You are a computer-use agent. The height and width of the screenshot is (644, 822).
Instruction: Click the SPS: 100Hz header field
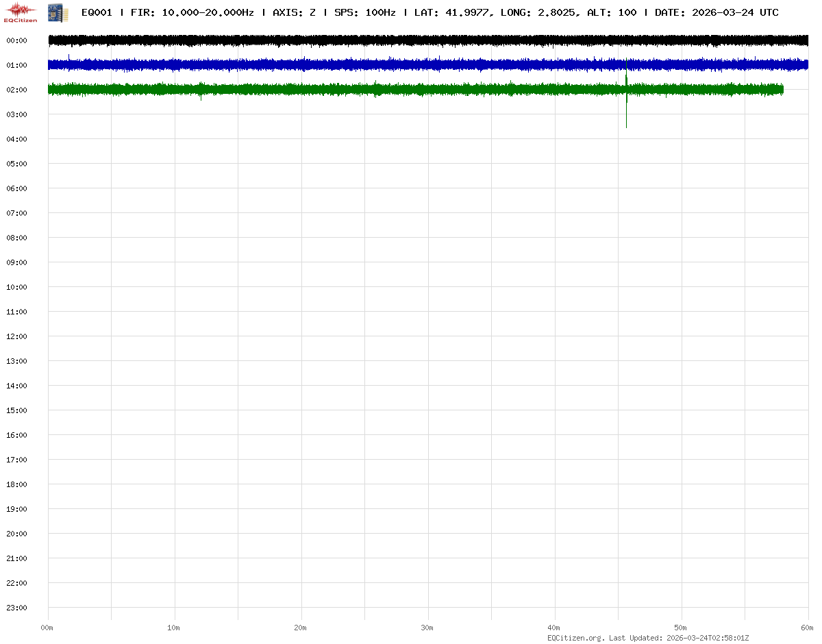364,12
